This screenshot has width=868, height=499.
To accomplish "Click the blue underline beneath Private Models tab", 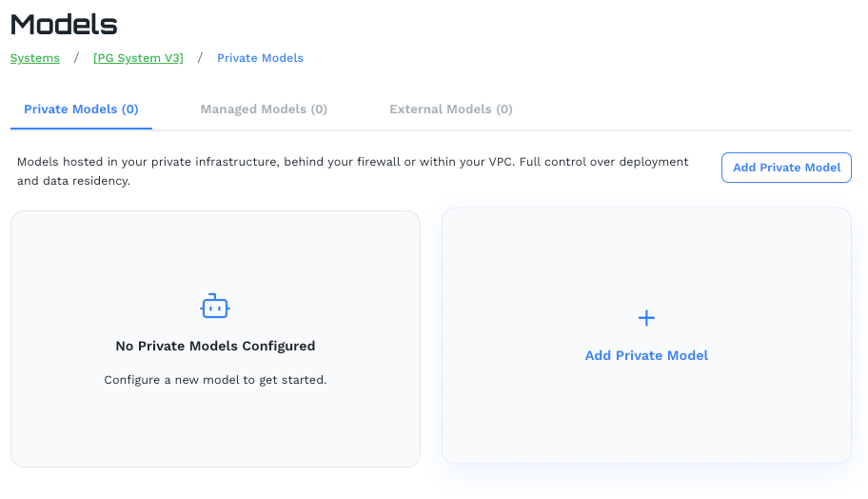I will click(81, 128).
